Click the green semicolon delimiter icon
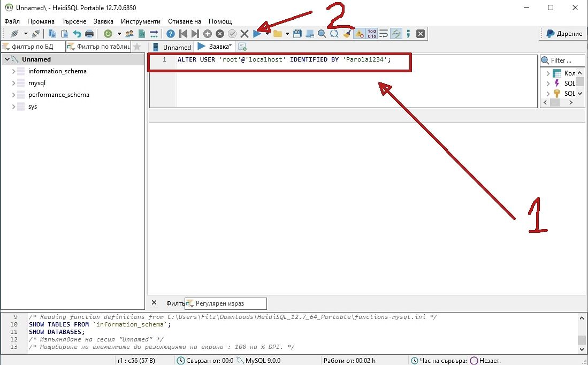Image resolution: width=588 pixels, height=365 pixels. point(408,34)
